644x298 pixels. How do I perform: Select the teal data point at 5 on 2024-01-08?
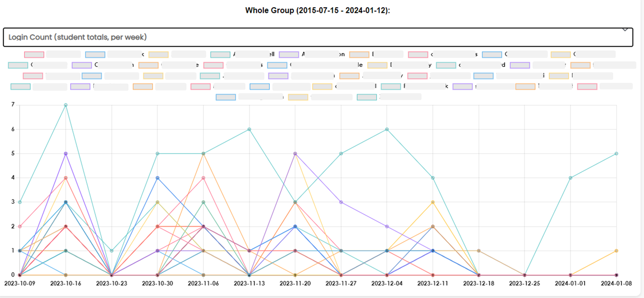[x=616, y=154]
